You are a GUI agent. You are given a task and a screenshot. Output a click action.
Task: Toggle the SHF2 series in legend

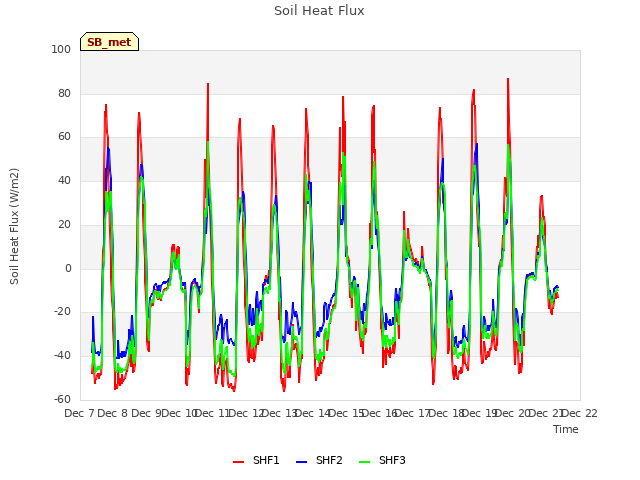point(319,460)
